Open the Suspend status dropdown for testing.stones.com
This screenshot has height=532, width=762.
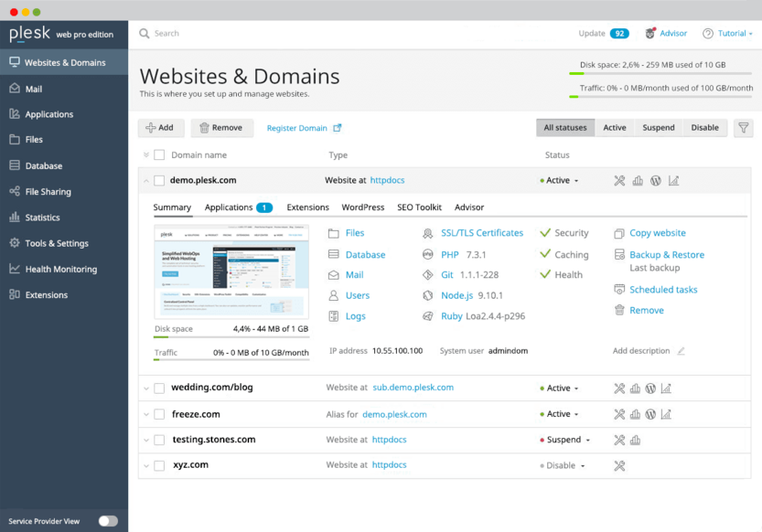point(564,440)
